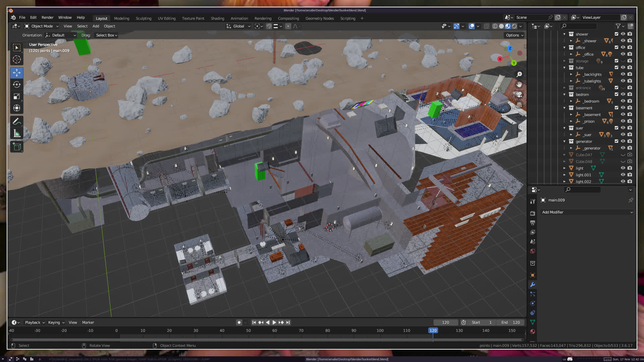Select the Cursor tool in toolbar

coord(17,60)
